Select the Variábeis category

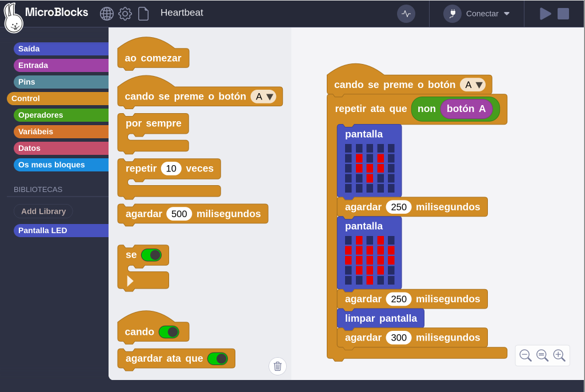tap(61, 131)
